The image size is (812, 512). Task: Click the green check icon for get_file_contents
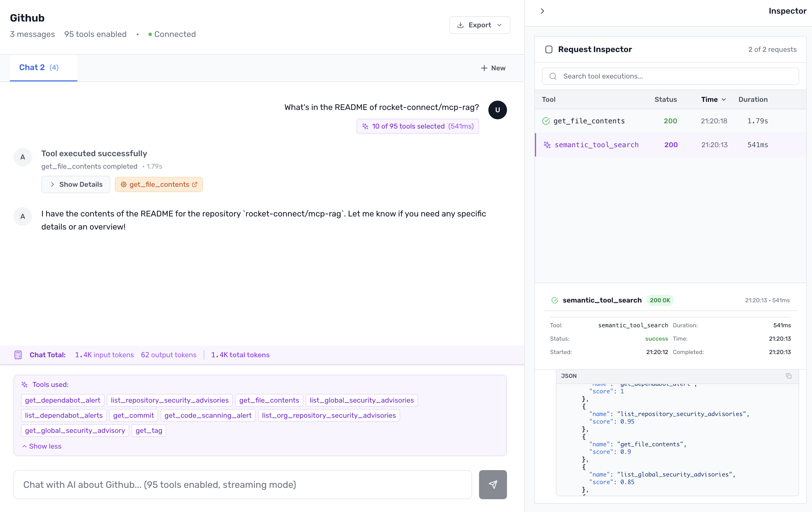[x=546, y=121]
